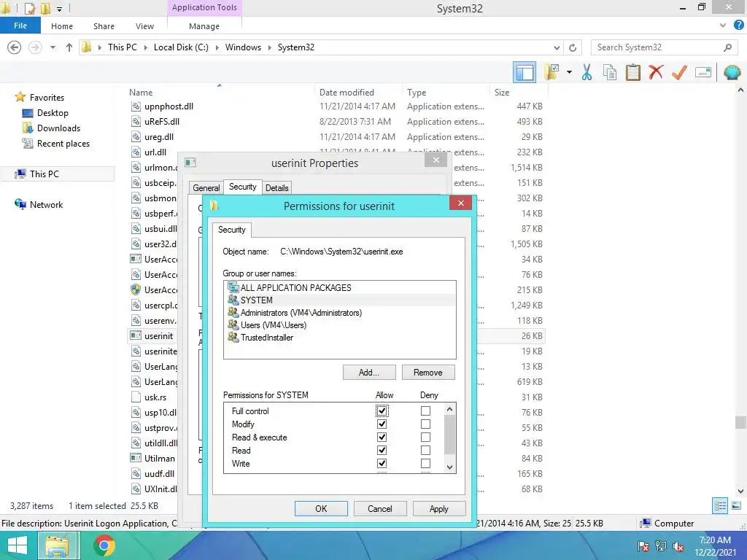The width and height of the screenshot is (747, 560).
Task: Click the Apply button
Action: point(438,508)
